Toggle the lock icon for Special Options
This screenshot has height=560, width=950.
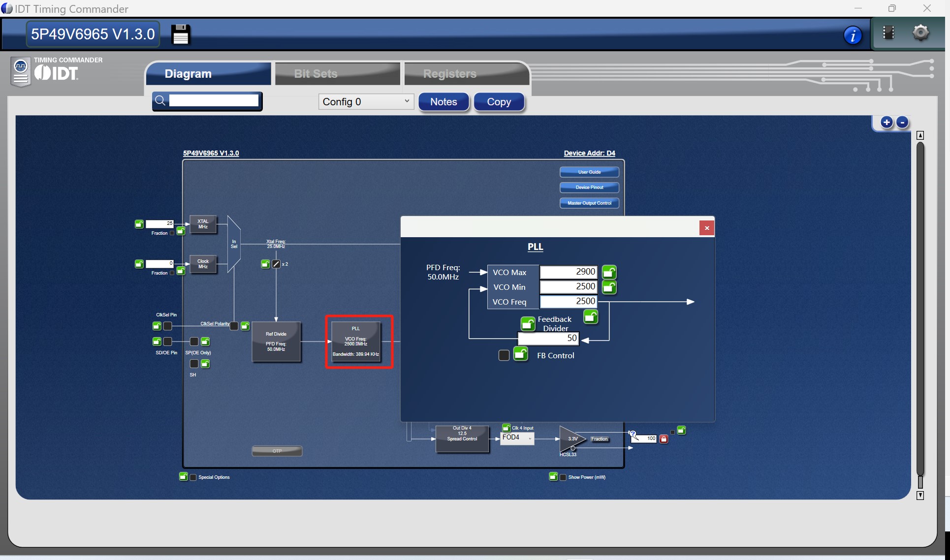183,476
